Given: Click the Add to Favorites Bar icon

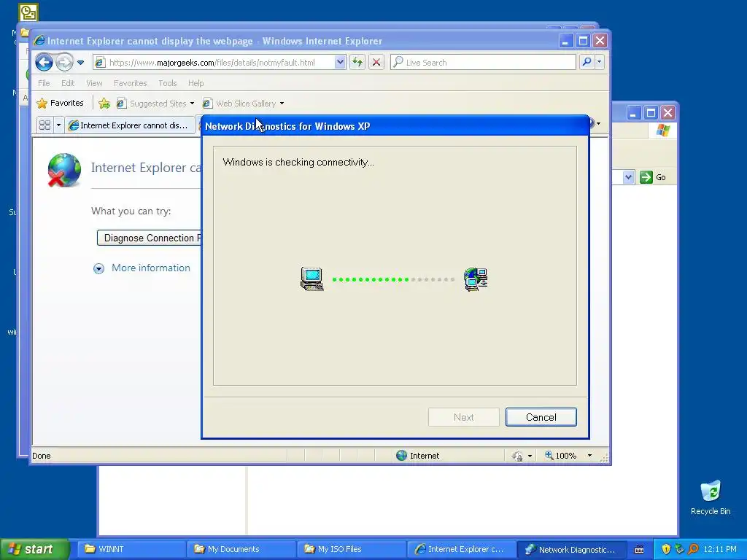Looking at the screenshot, I should click(x=104, y=103).
